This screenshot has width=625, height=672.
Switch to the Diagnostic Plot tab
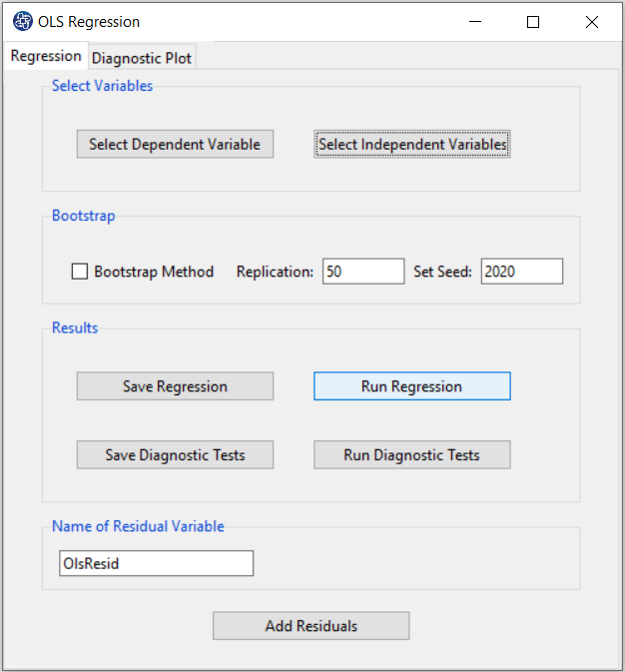(x=142, y=58)
